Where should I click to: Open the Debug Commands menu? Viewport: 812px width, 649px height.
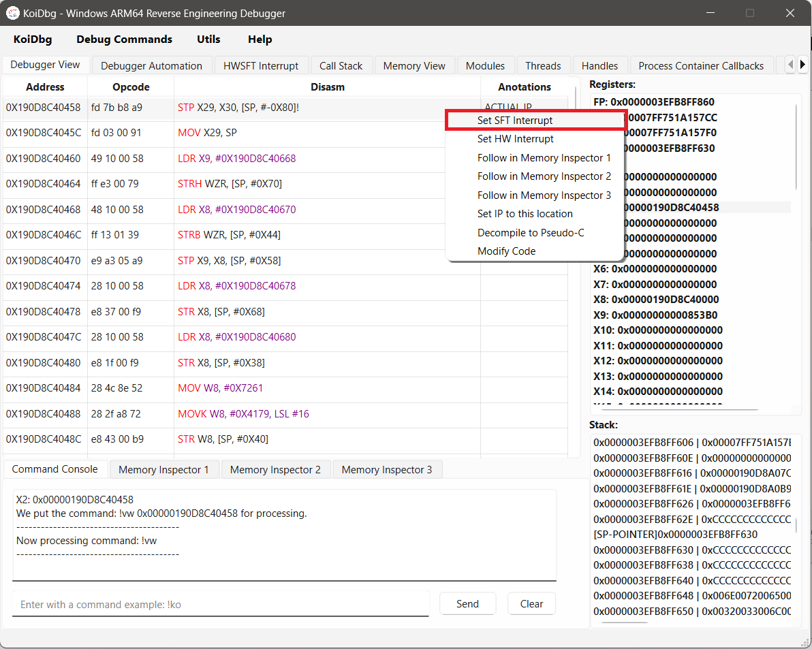click(x=124, y=39)
